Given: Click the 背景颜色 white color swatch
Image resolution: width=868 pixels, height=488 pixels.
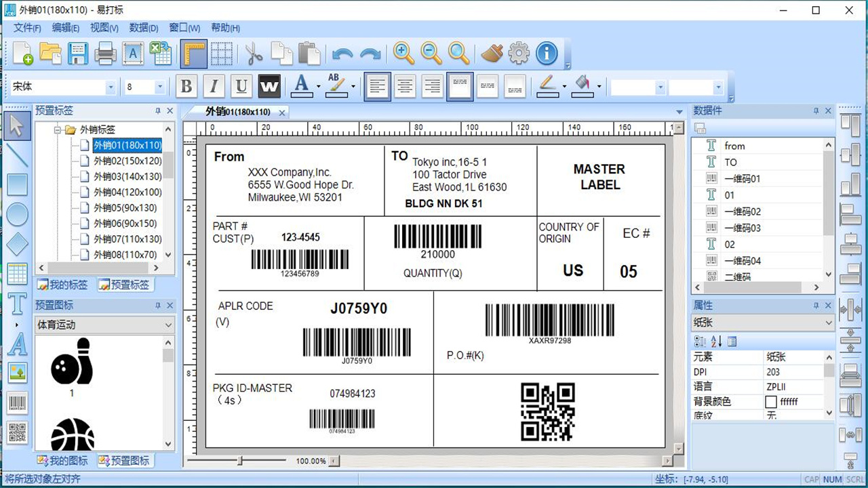Looking at the screenshot, I should (771, 402).
